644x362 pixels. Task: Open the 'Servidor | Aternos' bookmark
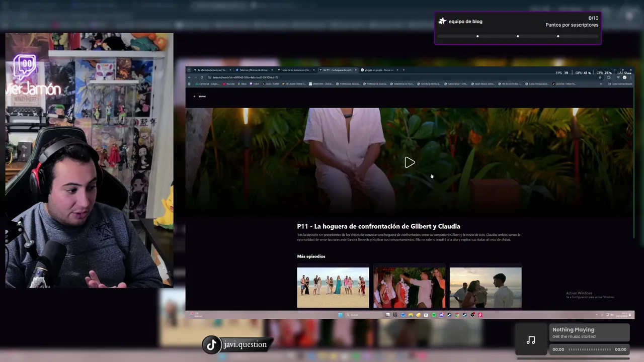coord(429,84)
